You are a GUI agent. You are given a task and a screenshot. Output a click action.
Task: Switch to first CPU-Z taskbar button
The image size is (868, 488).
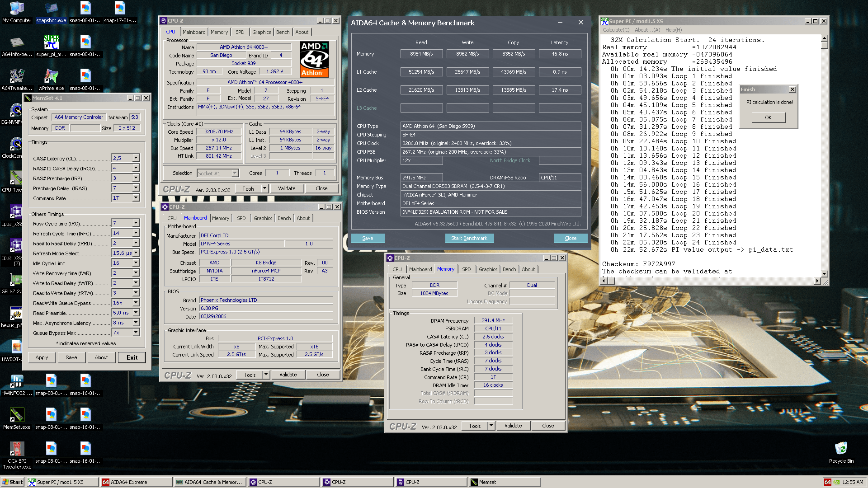(283, 482)
